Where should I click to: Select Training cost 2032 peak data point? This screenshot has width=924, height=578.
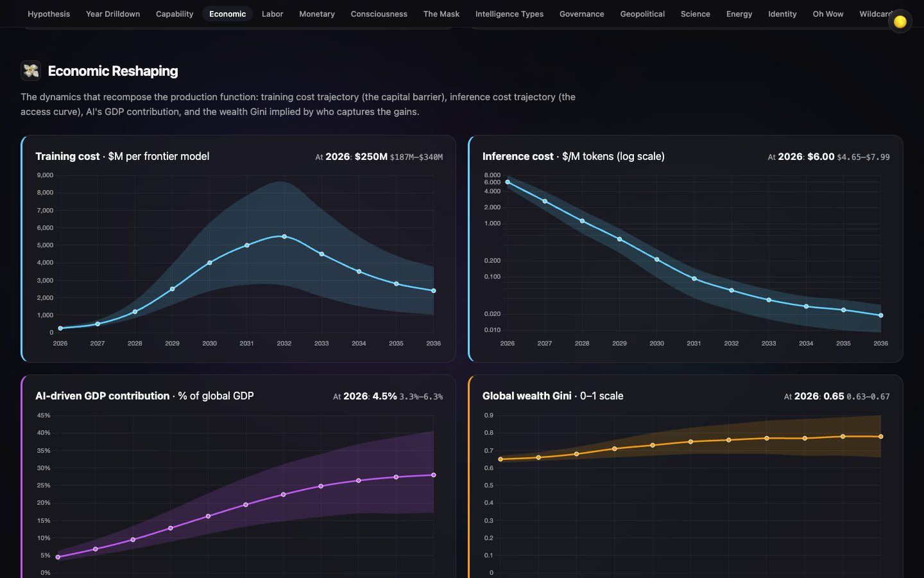pyautogui.click(x=284, y=236)
